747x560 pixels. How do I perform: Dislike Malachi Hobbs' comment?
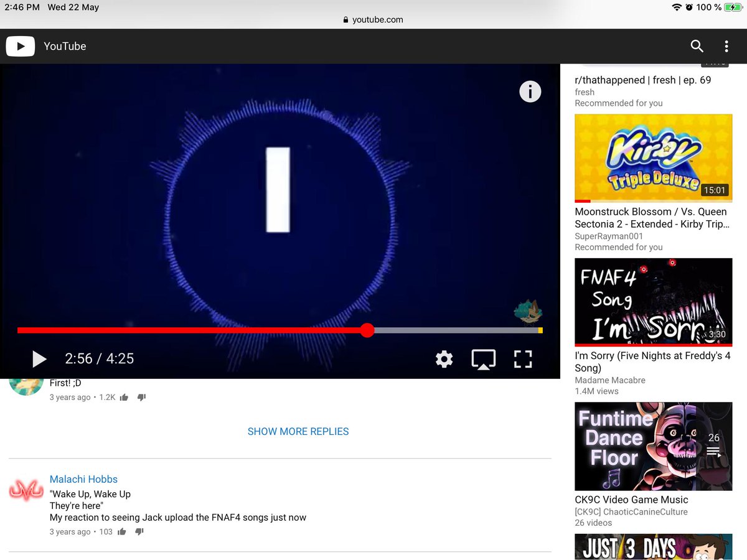coord(139,531)
